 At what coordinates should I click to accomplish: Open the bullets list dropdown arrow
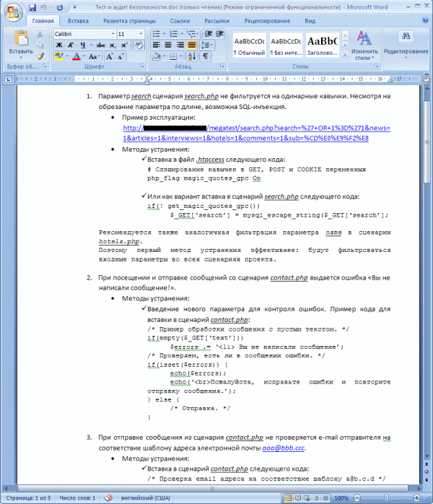[164, 34]
